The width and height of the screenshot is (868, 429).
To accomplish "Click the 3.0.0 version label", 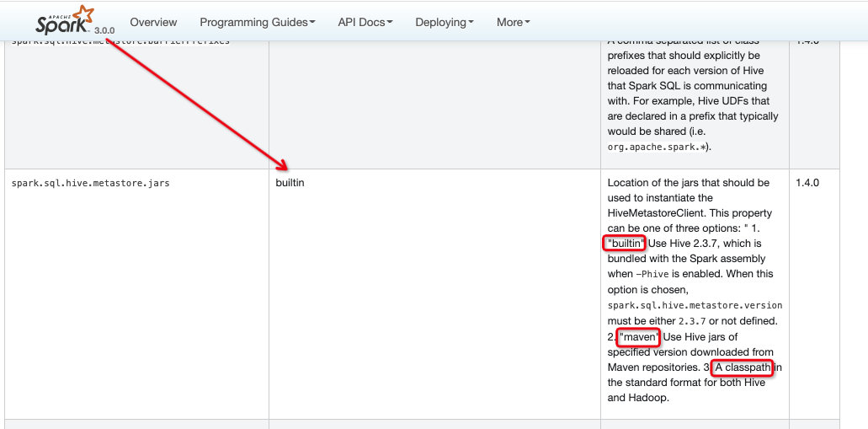I will [x=104, y=30].
